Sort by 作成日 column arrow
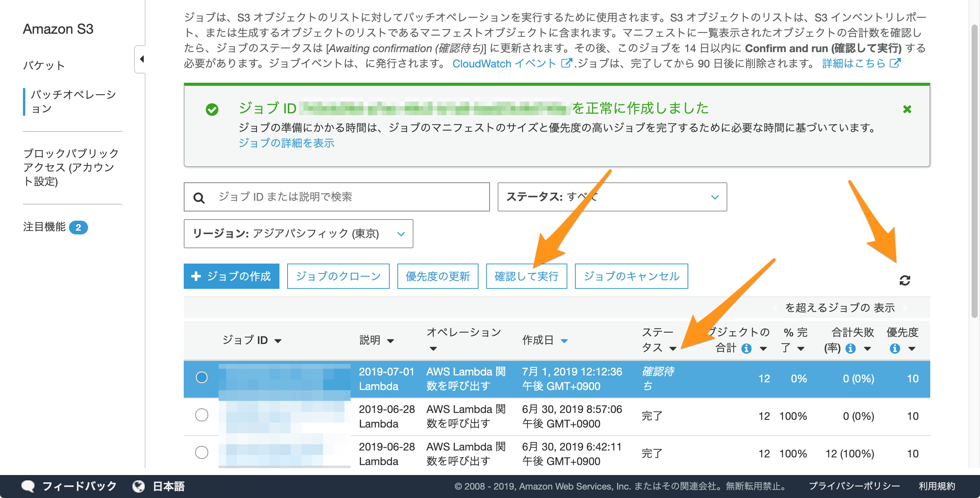Image resolution: width=980 pixels, height=498 pixels. tap(564, 341)
